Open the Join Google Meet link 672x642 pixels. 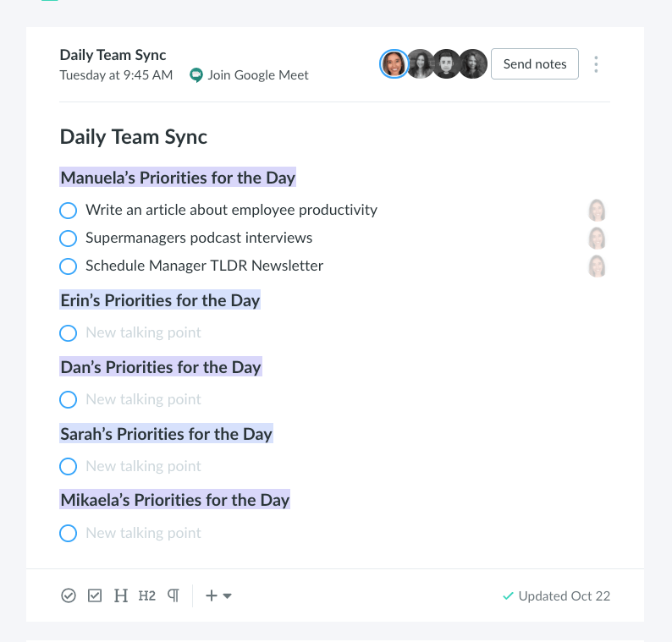pyautogui.click(x=258, y=75)
